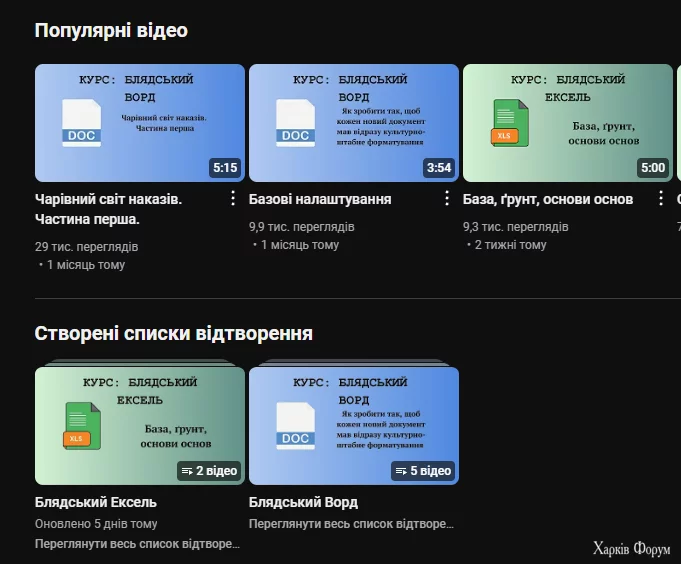
Task: Click video title 'База, ґрунт, основи основ'
Action: [548, 199]
